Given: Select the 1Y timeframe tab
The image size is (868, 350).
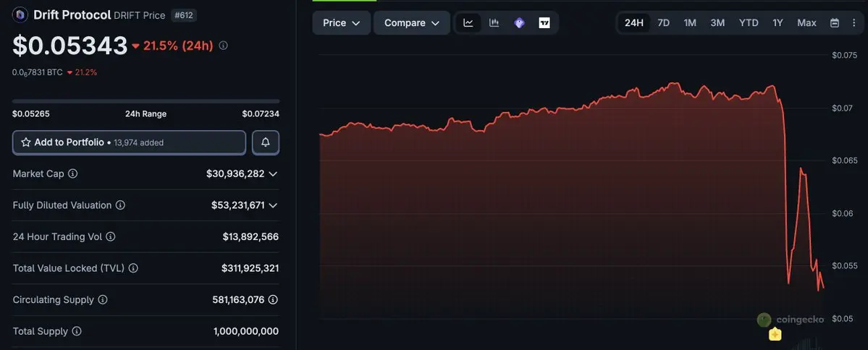Looking at the screenshot, I should click(778, 22).
